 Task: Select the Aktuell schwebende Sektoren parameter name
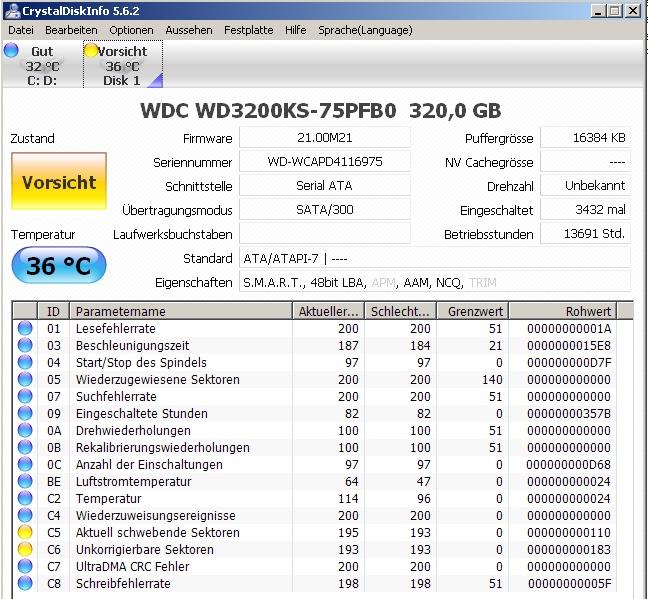(x=157, y=532)
